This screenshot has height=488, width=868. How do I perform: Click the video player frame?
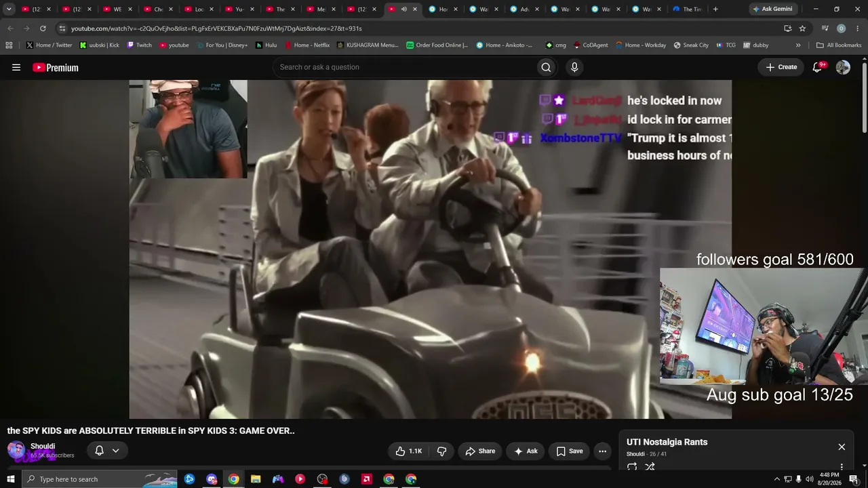pos(430,249)
